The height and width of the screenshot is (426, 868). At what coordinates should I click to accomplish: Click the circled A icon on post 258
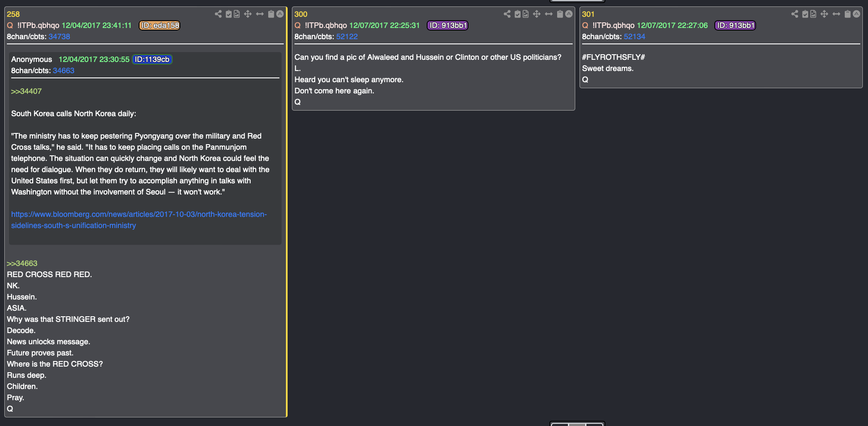click(x=280, y=14)
